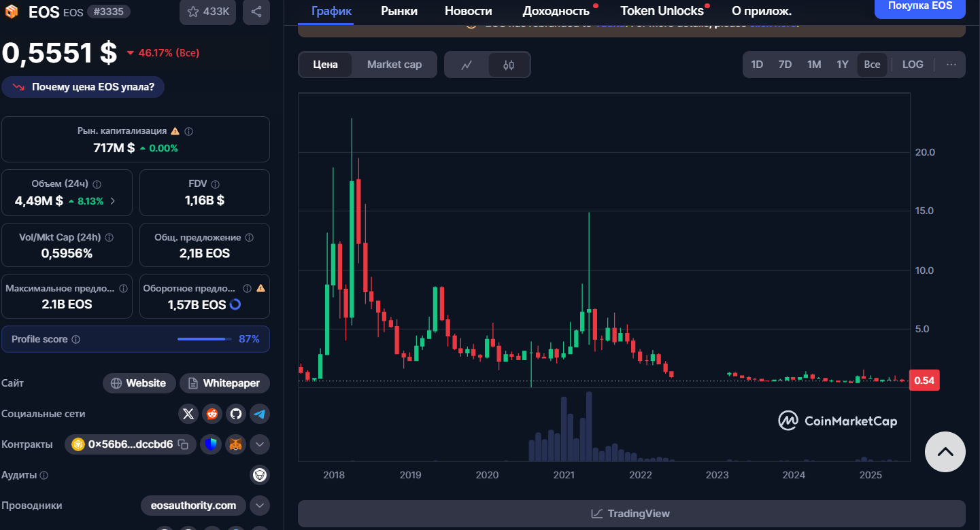
Task: Click the 0,5956% Vol/Mkt Cap value
Action: pyautogui.click(x=67, y=253)
